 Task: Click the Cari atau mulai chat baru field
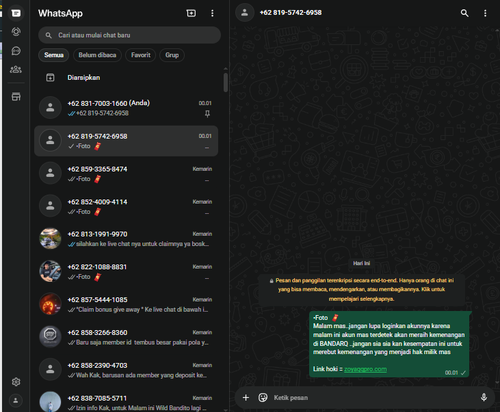[x=129, y=35]
